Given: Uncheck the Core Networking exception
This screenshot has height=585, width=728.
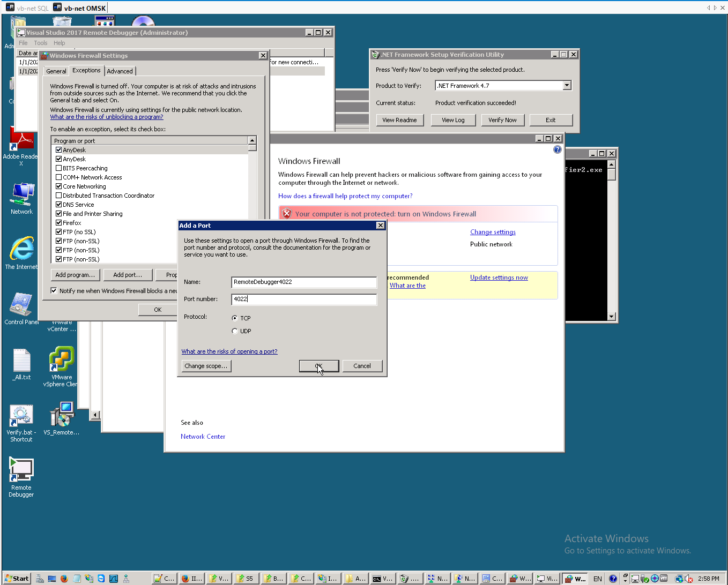Looking at the screenshot, I should point(59,186).
